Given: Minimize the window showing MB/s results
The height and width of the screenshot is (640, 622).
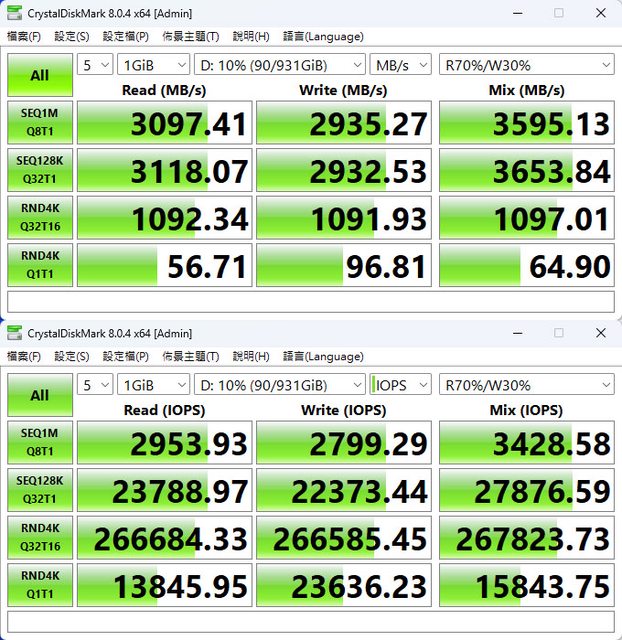Looking at the screenshot, I should pyautogui.click(x=513, y=13).
